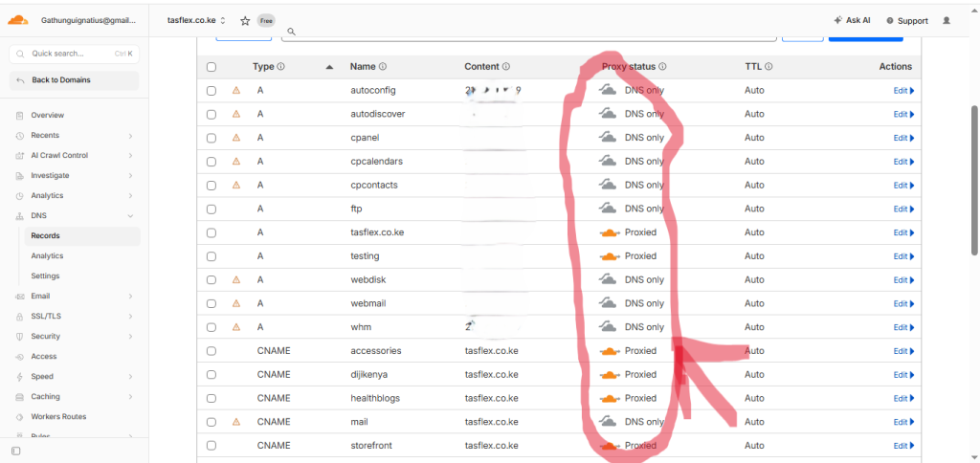Edit the whm record
The width and height of the screenshot is (980, 463).
click(x=903, y=327)
